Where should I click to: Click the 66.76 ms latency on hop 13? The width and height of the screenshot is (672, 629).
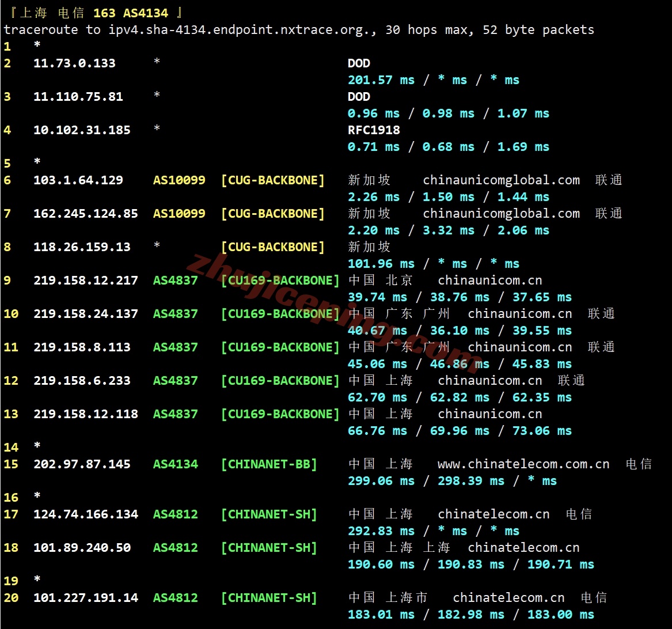378,431
